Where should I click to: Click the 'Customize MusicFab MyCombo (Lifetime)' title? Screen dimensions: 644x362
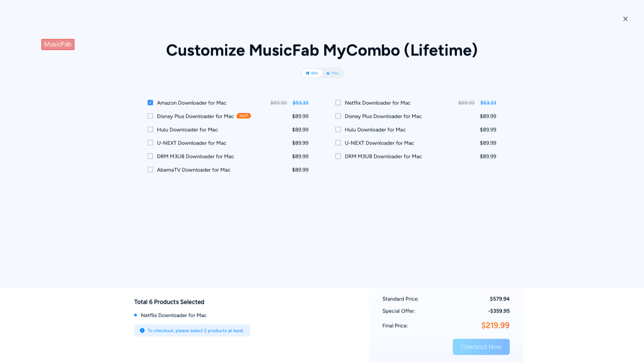(322, 50)
